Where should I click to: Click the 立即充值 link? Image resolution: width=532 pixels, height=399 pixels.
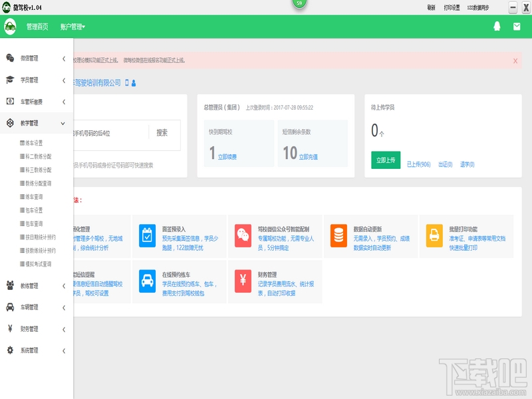click(309, 157)
